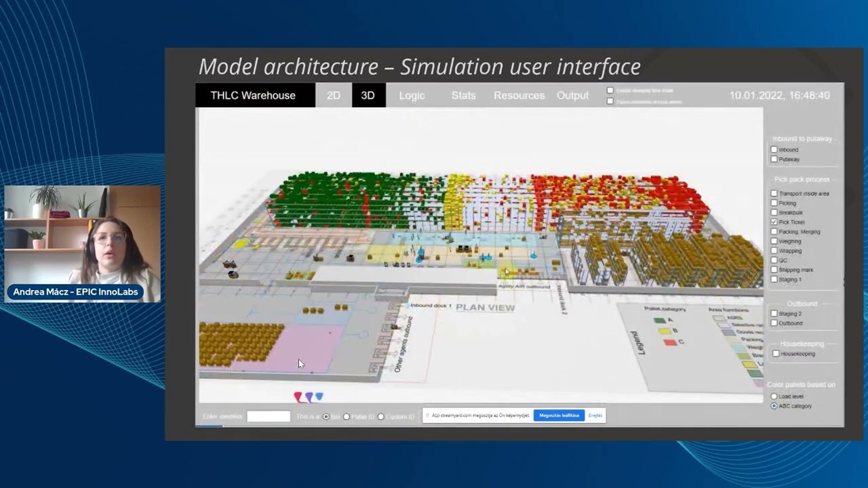Click the red location pin marker icon
The height and width of the screenshot is (488, 868).
pos(298,396)
